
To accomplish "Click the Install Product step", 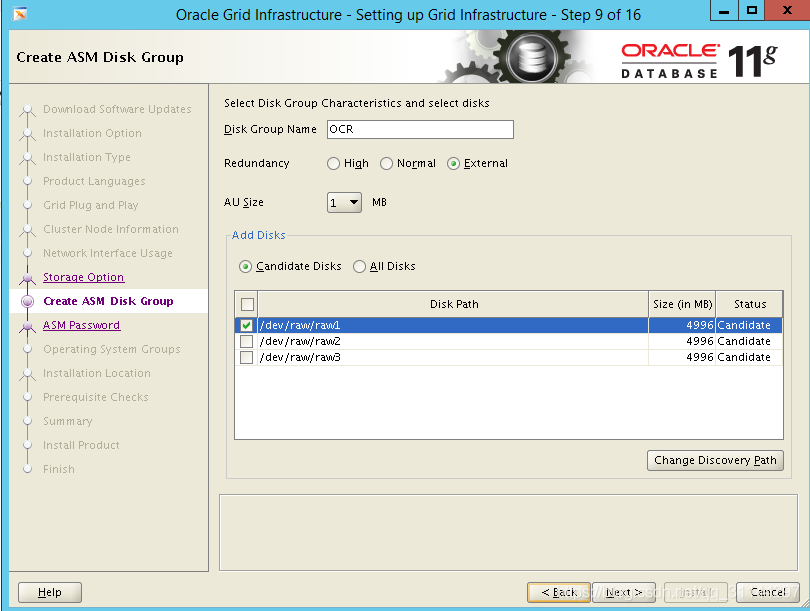I will pos(81,445).
